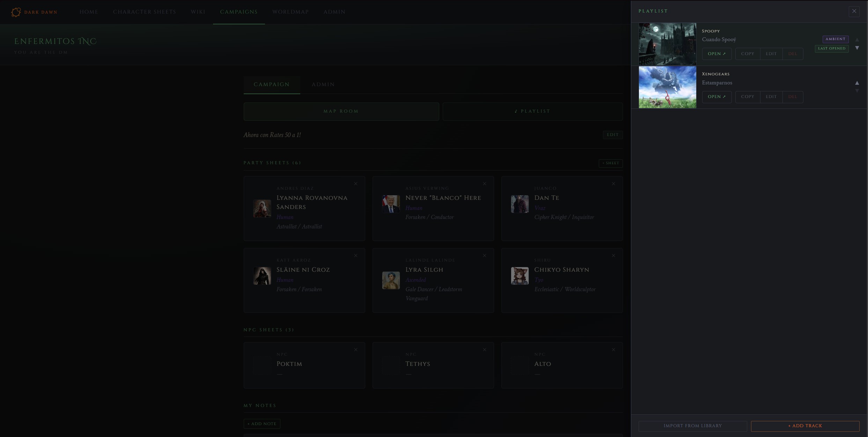This screenshot has height=437, width=868.
Task: Open Worldmap in the top navigation
Action: 290,12
